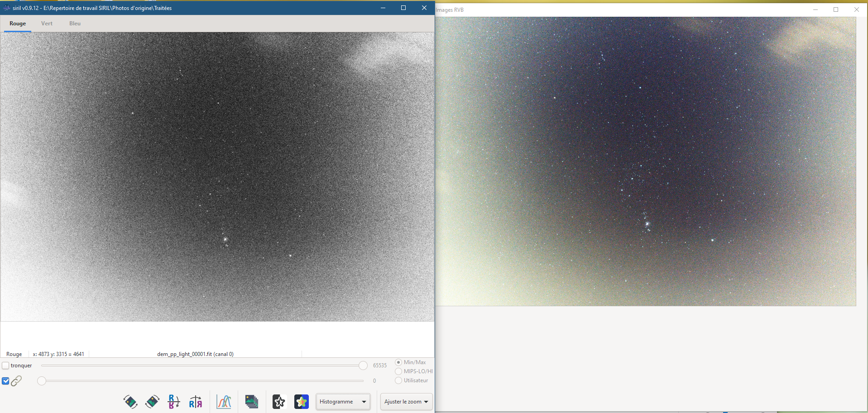Open the image sequence frame list
The width and height of the screenshot is (868, 413).
[x=252, y=402]
